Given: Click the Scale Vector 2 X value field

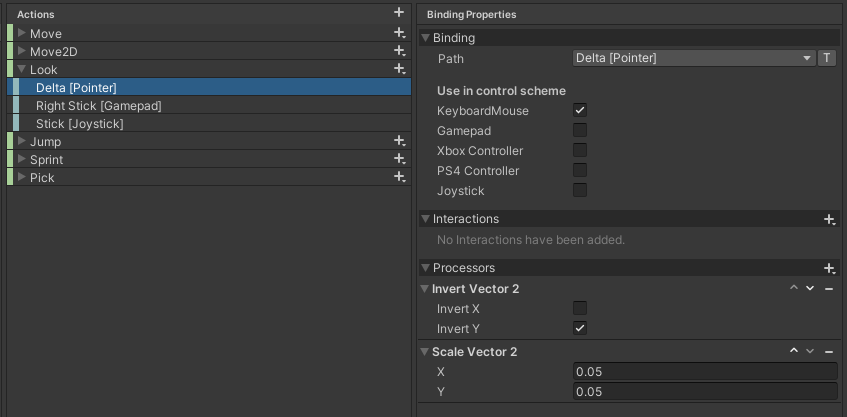Looking at the screenshot, I should click(705, 372).
